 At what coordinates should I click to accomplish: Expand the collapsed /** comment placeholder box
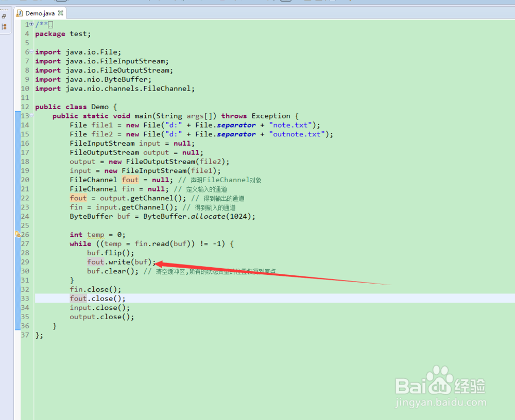pyautogui.click(x=50, y=25)
